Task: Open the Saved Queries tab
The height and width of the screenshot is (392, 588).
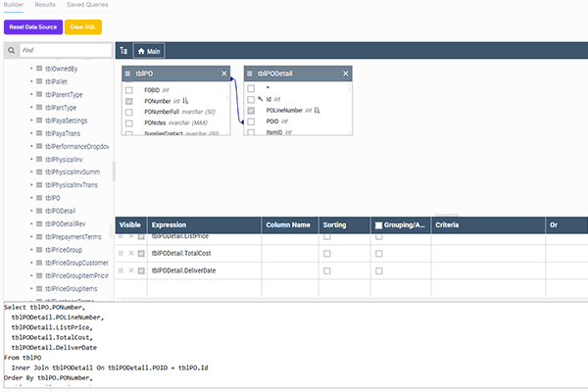Action: (x=87, y=5)
